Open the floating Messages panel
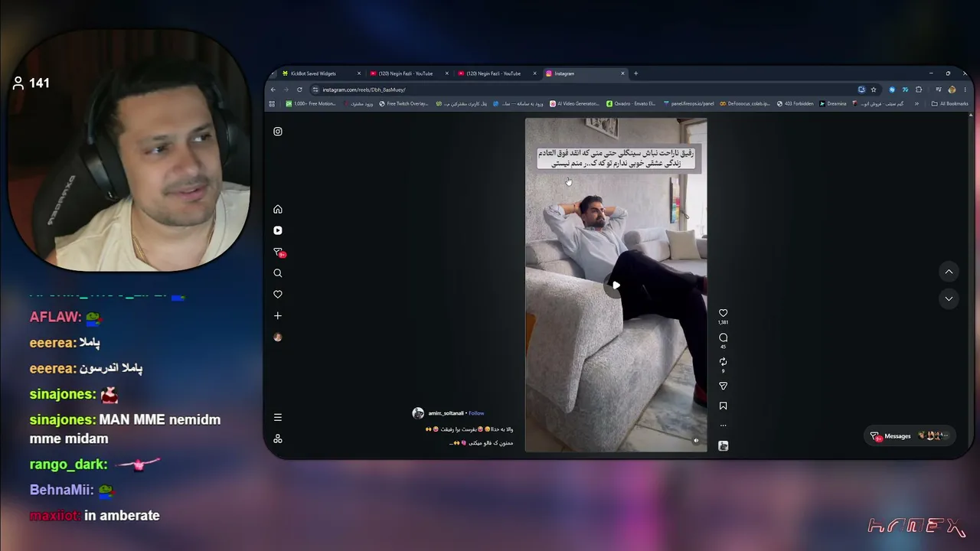980x551 pixels. (910, 436)
